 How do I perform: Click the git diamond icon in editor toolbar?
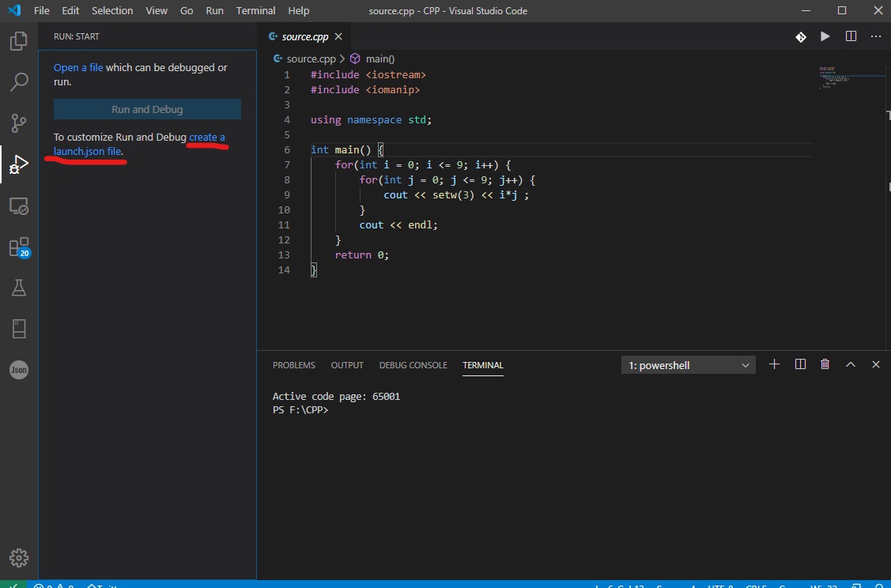801,37
